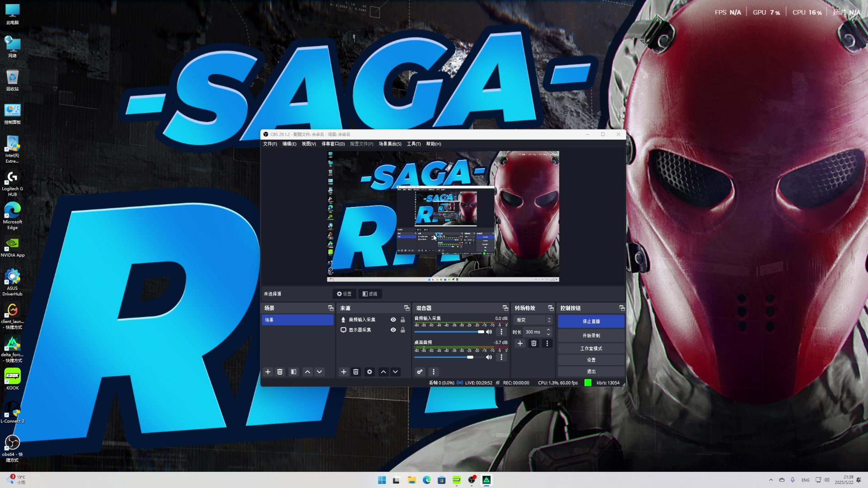
Task: Delete transition with trash icon
Action: coord(534,343)
